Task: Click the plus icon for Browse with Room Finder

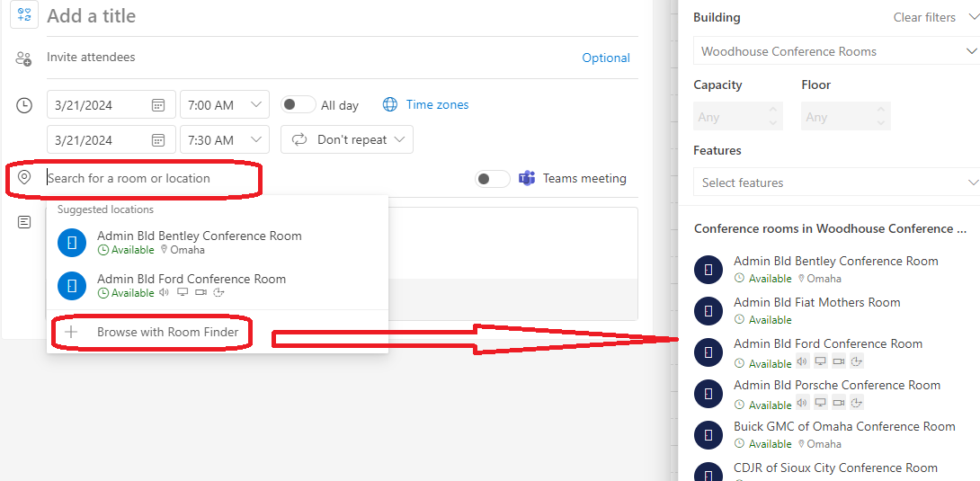Action: click(71, 333)
